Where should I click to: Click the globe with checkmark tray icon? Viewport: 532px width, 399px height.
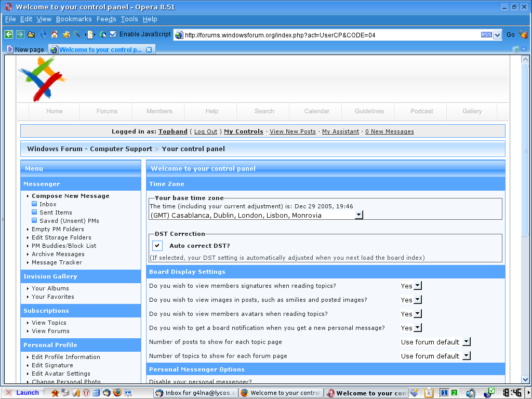(489, 393)
